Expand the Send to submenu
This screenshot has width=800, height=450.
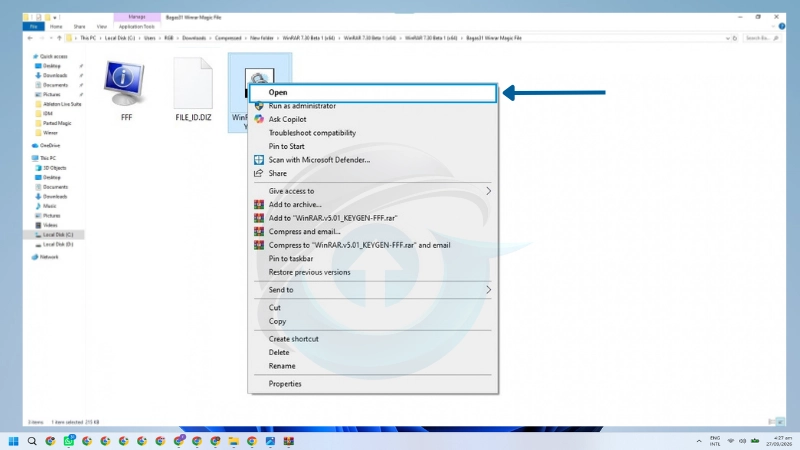(x=373, y=290)
